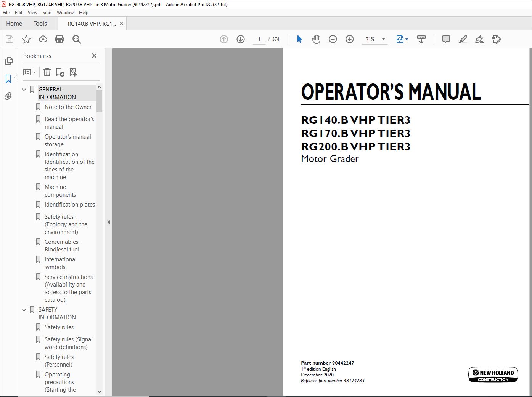
Task: Open the find text magnifier tool
Action: pos(77,39)
